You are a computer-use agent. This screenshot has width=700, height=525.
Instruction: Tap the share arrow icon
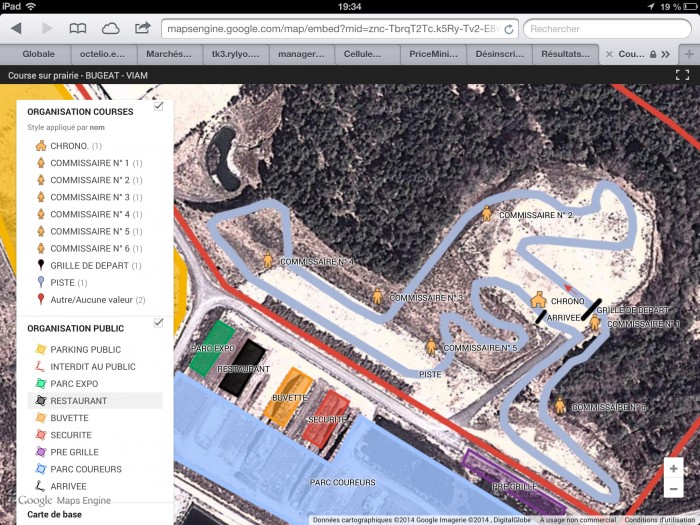[142, 28]
